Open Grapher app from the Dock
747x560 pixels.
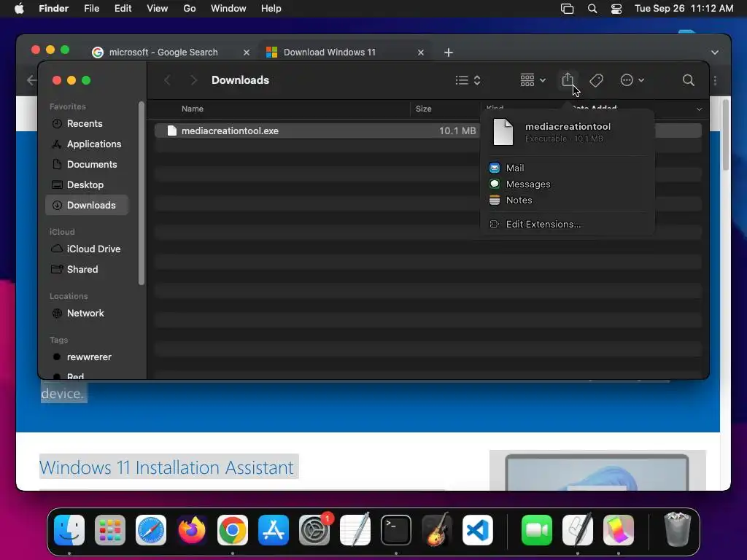(x=619, y=530)
